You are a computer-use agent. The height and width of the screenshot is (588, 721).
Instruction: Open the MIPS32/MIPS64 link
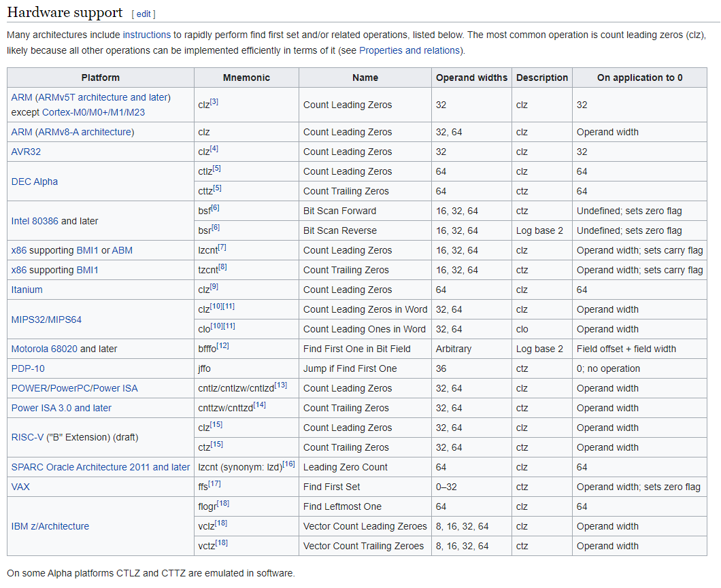click(46, 320)
